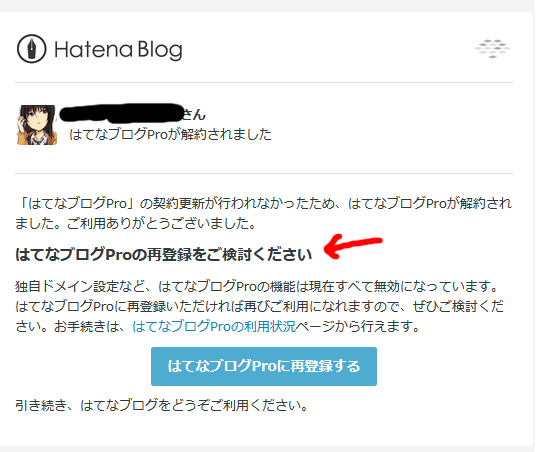The image size is (544, 452).
Task: Click the gray dotted diamond icon
Action: click(493, 49)
